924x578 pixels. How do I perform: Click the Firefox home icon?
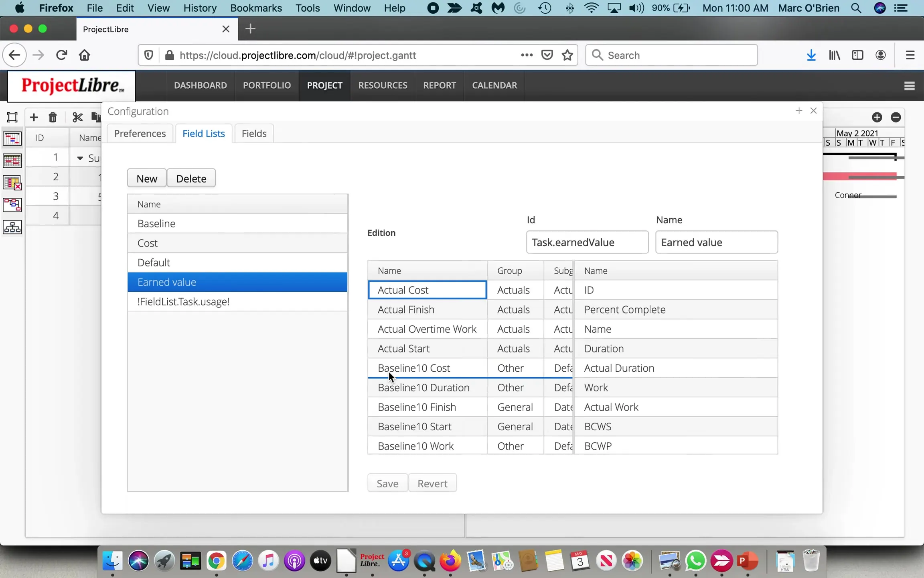click(84, 55)
